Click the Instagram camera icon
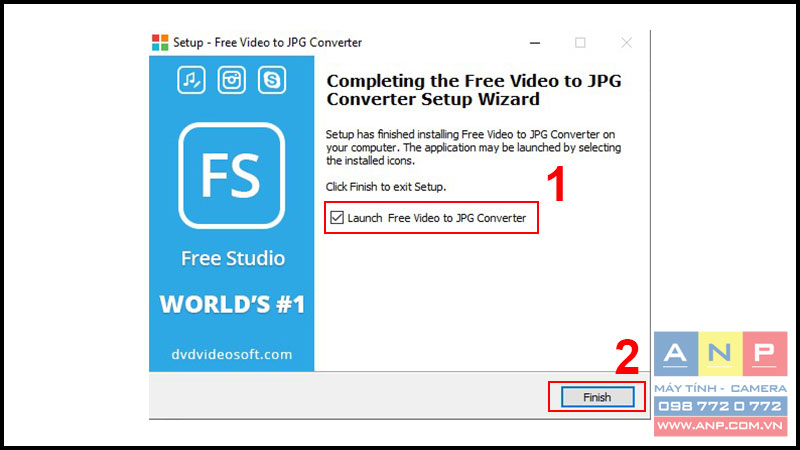800x450 pixels. [232, 80]
